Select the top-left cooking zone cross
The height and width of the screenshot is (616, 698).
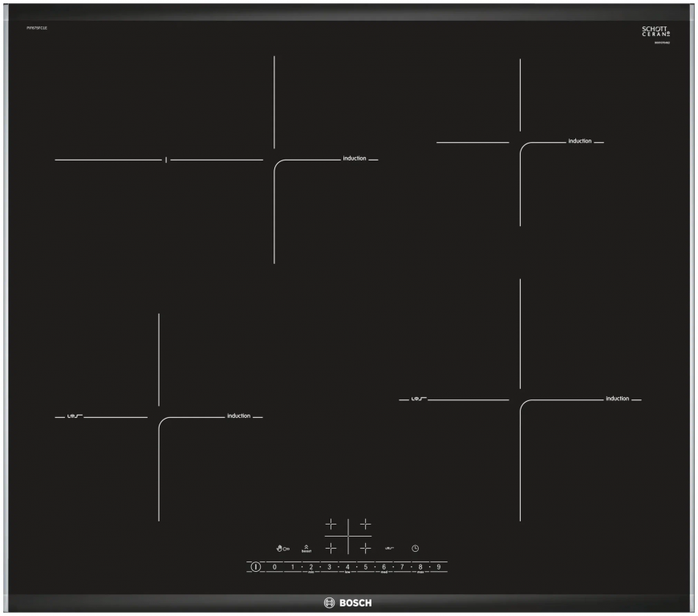331,525
